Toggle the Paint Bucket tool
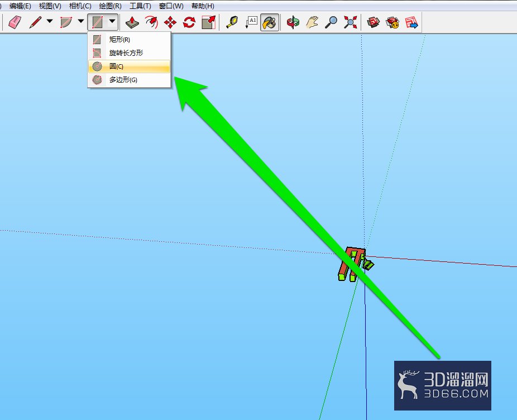The width and height of the screenshot is (517, 420). (x=270, y=22)
